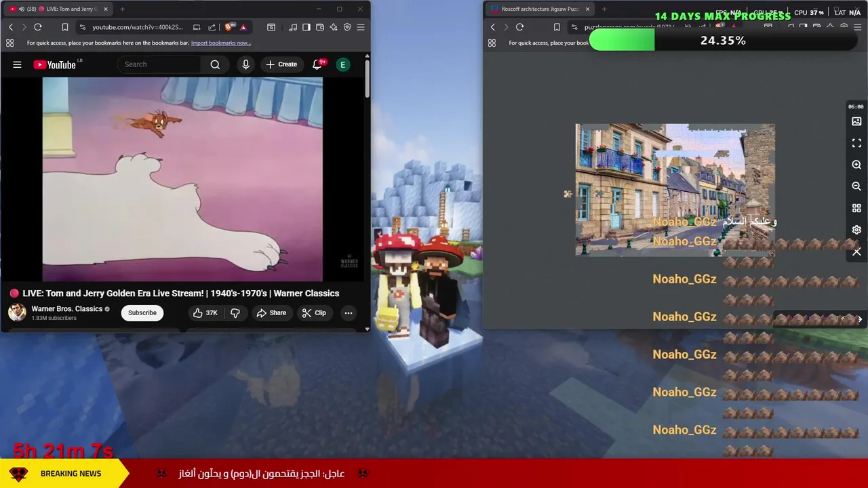
Task: Toggle the sidebar panel in YouTube window
Action: (307, 27)
